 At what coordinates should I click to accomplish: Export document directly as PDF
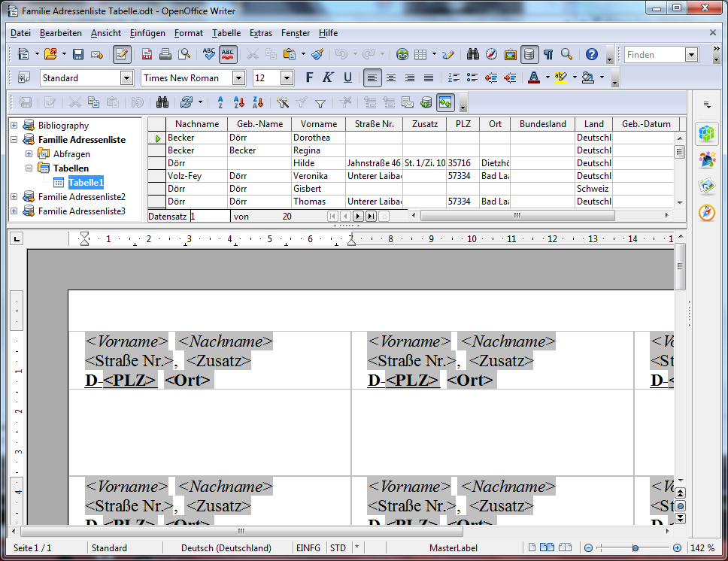(x=147, y=54)
